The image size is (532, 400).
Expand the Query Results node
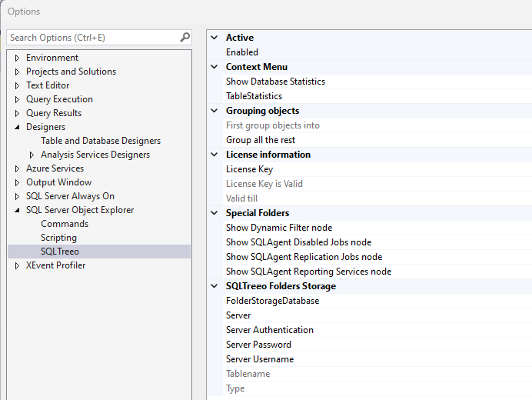click(18, 113)
